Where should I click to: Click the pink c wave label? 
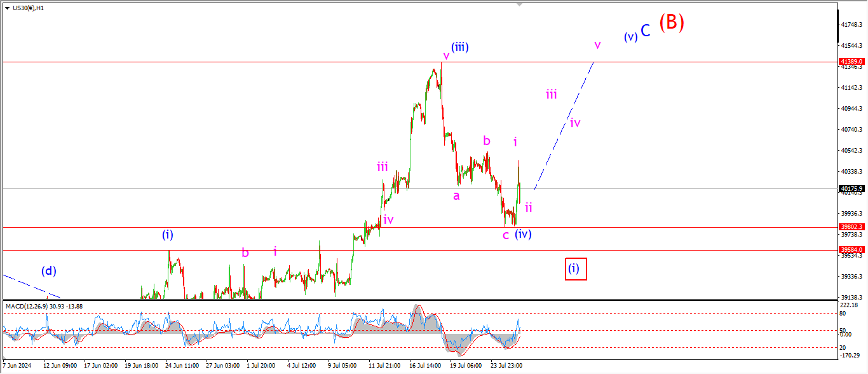point(506,235)
